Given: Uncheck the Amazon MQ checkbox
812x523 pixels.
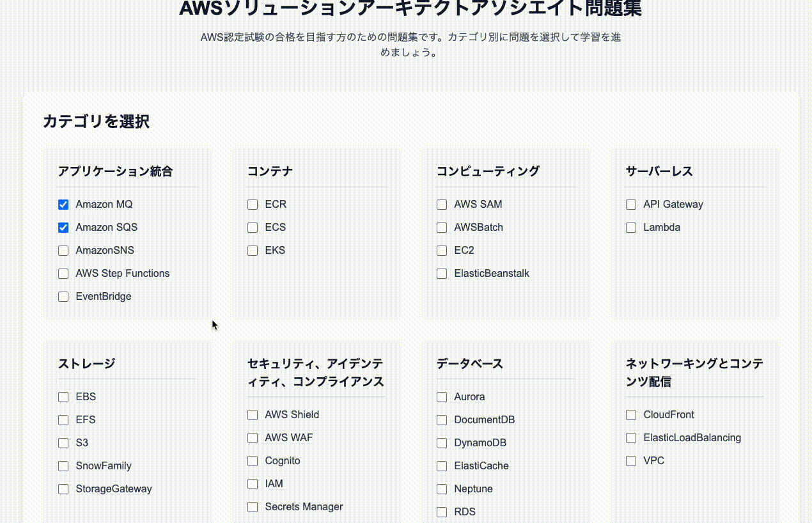Looking at the screenshot, I should tap(63, 205).
